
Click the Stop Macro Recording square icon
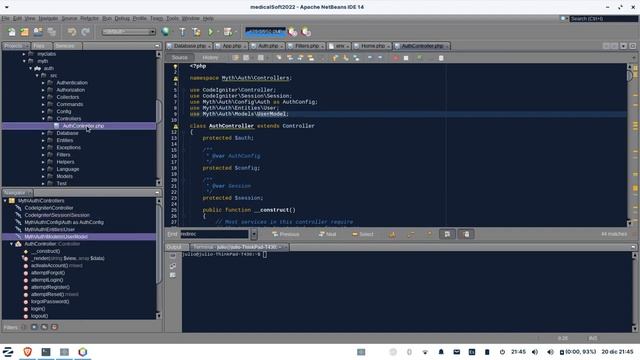point(406,58)
